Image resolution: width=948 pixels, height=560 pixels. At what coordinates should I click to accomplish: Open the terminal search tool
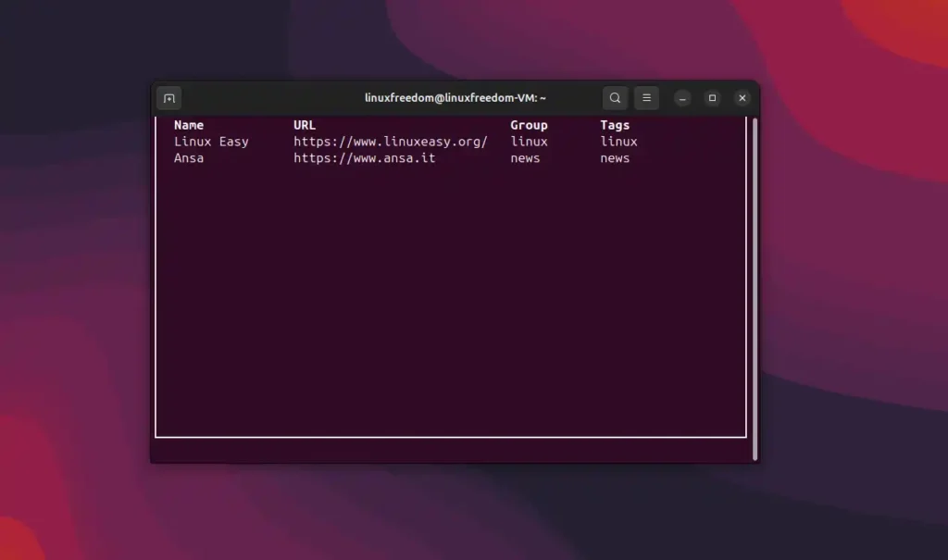click(x=615, y=98)
